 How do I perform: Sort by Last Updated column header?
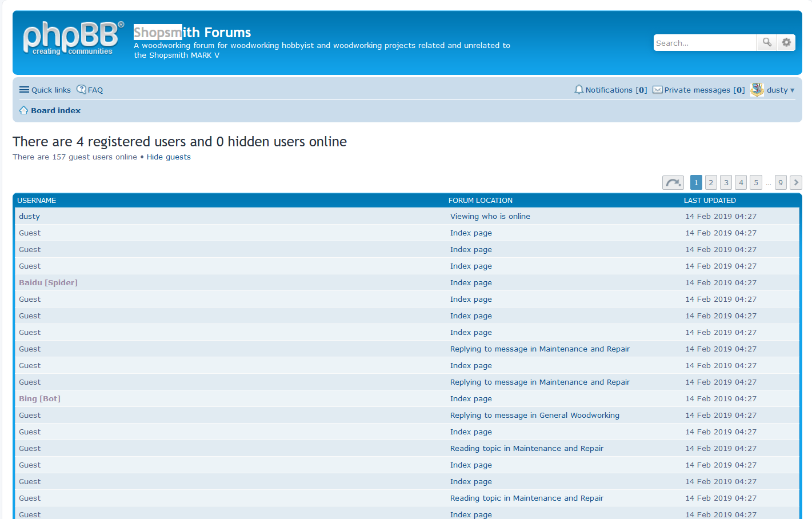click(710, 201)
